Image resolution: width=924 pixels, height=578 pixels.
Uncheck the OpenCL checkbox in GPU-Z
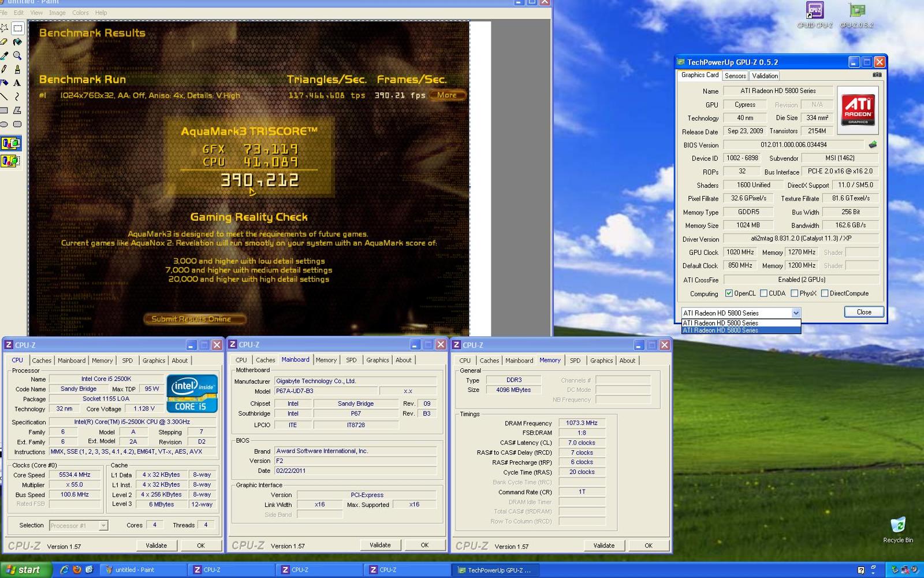[729, 294]
